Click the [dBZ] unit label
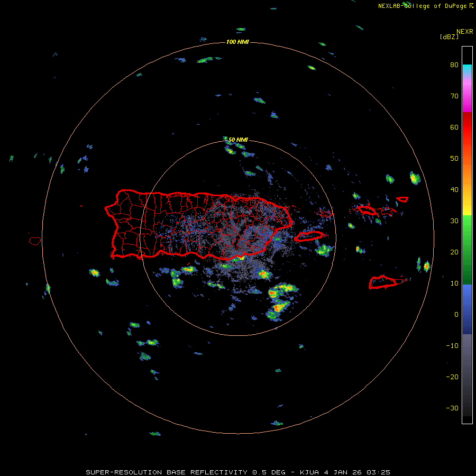This screenshot has width=476, height=476. pos(449,37)
